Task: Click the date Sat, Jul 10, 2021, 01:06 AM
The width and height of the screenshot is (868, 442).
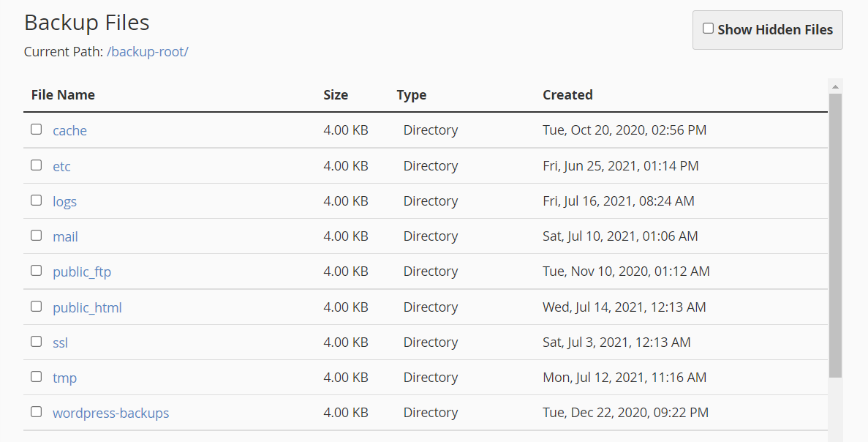Action: [620, 236]
